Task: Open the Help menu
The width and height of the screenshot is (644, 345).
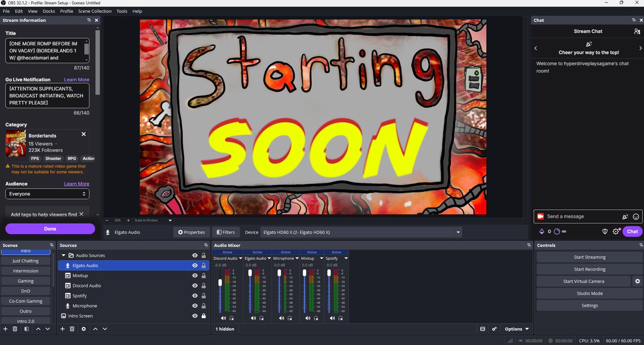Action: pyautogui.click(x=137, y=11)
